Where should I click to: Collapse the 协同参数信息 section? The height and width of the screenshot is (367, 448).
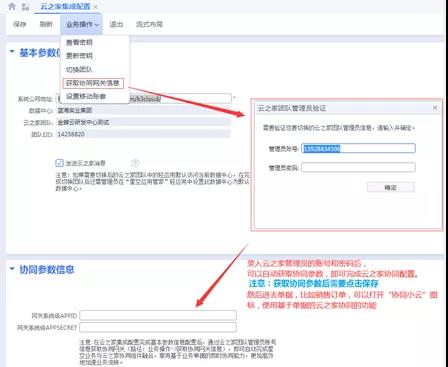click(x=12, y=269)
